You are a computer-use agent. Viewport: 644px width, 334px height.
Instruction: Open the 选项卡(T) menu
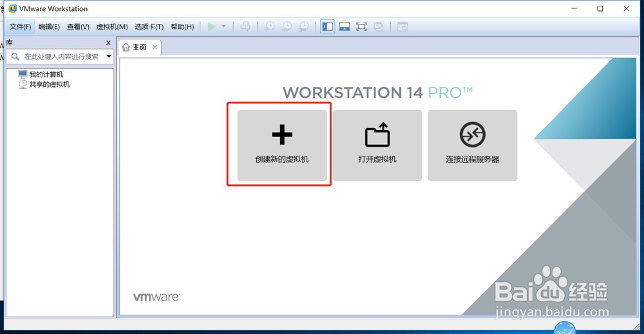pyautogui.click(x=149, y=27)
